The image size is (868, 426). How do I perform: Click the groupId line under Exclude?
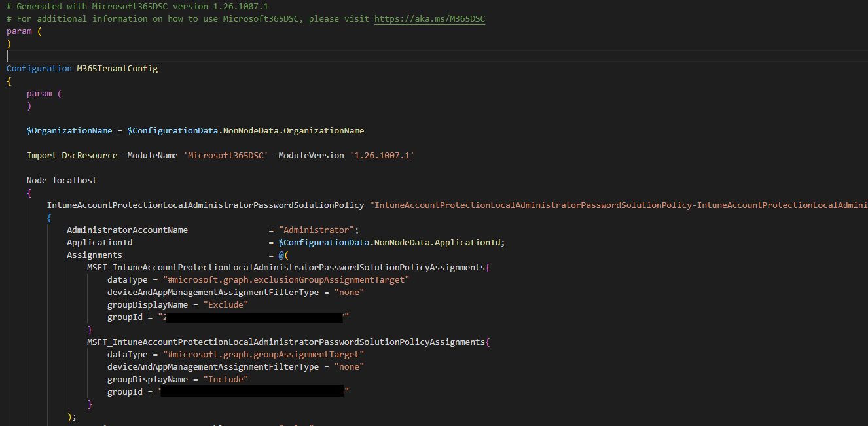tap(228, 317)
